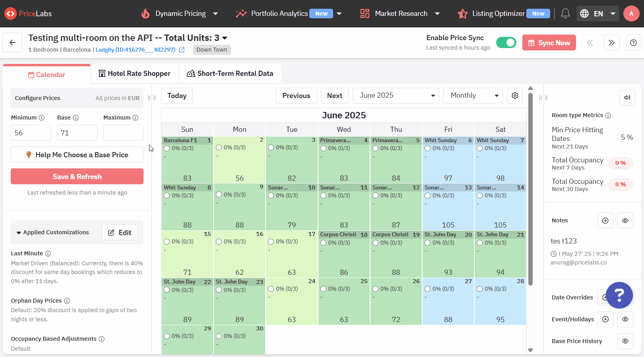Click the Maximum price input field
This screenshot has height=357, width=644.
pyautogui.click(x=123, y=133)
